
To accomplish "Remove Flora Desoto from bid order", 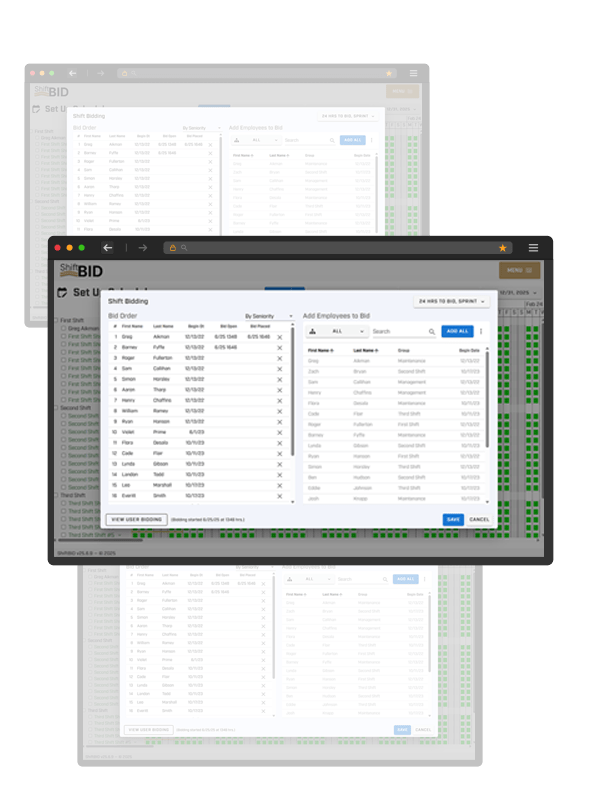I will pyautogui.click(x=280, y=443).
